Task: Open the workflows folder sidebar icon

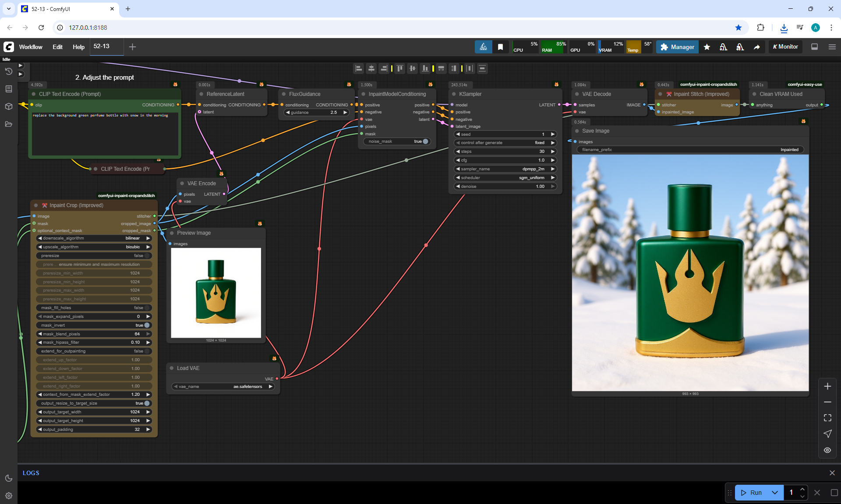Action: [8, 124]
